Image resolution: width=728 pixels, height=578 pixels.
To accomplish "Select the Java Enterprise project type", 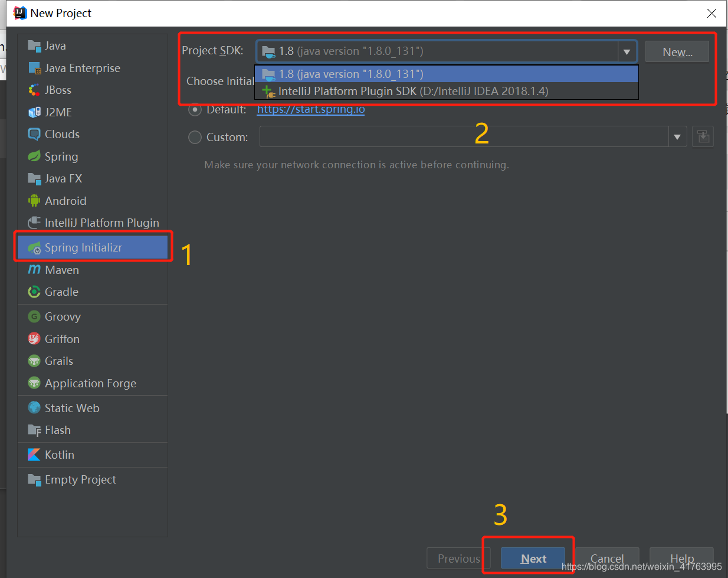I will (x=93, y=68).
